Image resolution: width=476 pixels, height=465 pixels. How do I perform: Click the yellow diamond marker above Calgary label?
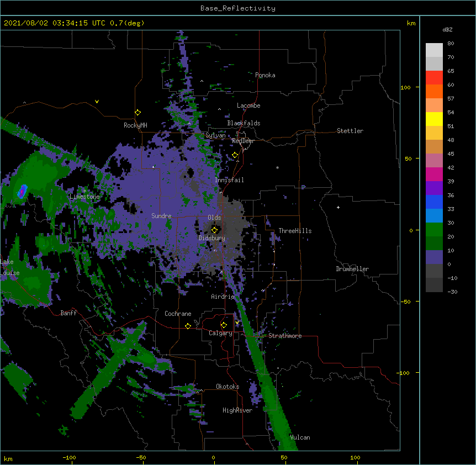(224, 325)
